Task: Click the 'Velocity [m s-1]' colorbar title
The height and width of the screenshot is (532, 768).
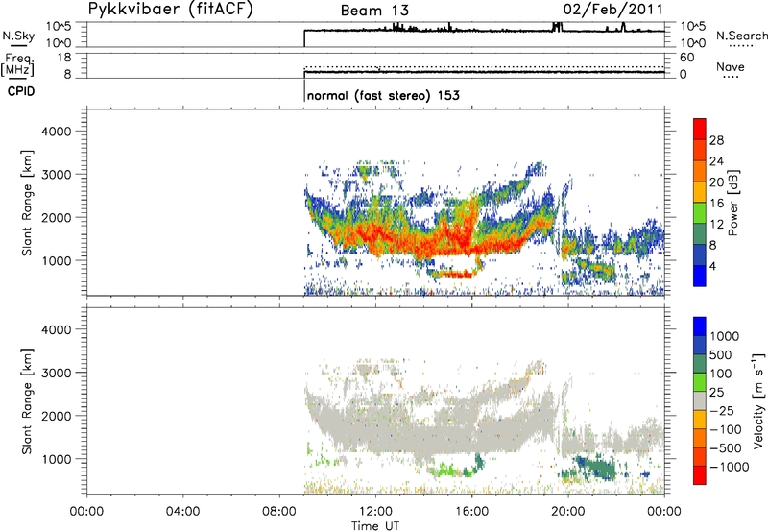Action: [758, 400]
